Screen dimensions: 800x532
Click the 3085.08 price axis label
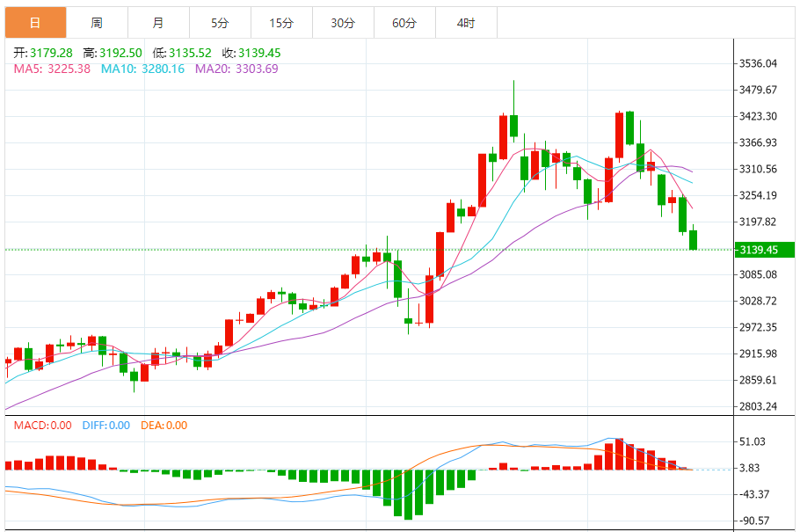(x=758, y=274)
